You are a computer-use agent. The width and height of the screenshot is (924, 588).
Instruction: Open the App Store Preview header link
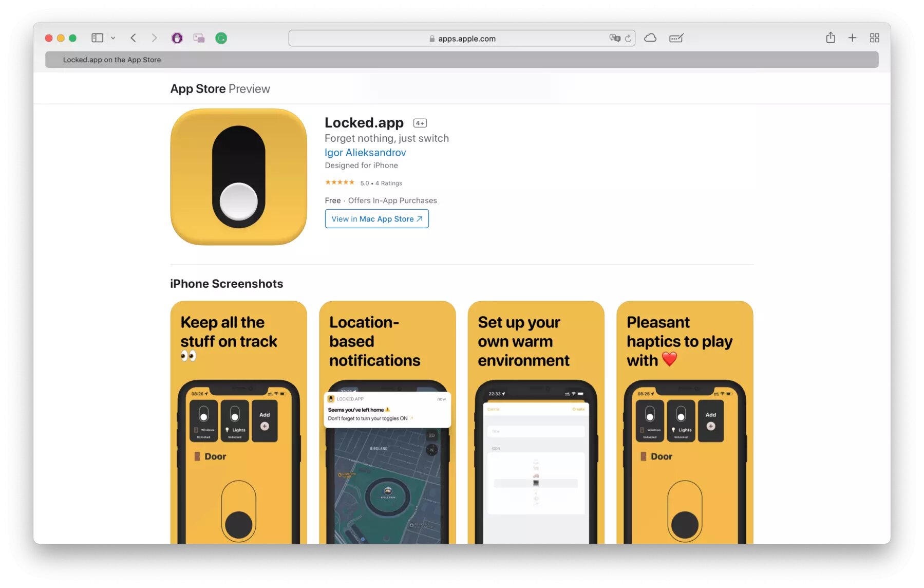[x=220, y=89]
